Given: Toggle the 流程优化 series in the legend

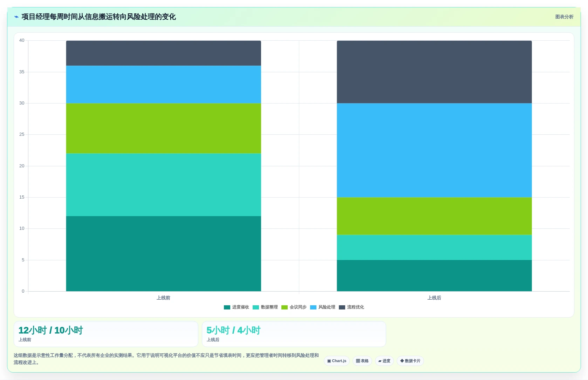Looking at the screenshot, I should tap(351, 307).
